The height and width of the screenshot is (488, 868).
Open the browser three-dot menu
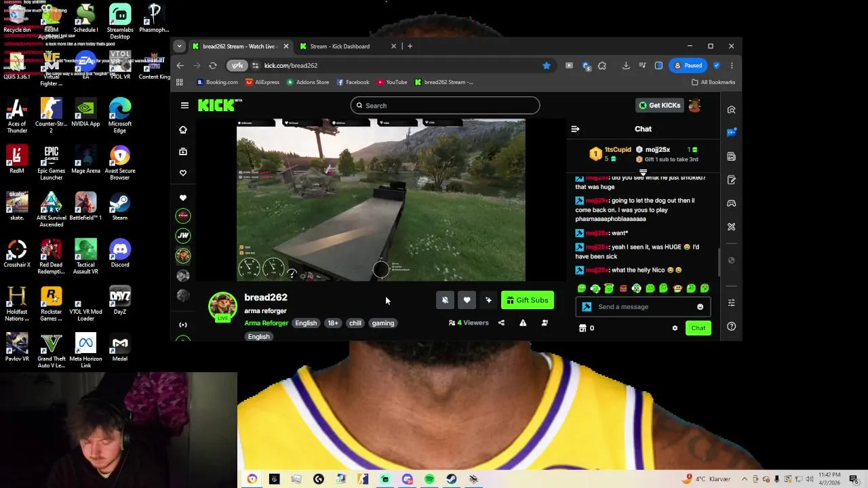pyautogui.click(x=732, y=66)
